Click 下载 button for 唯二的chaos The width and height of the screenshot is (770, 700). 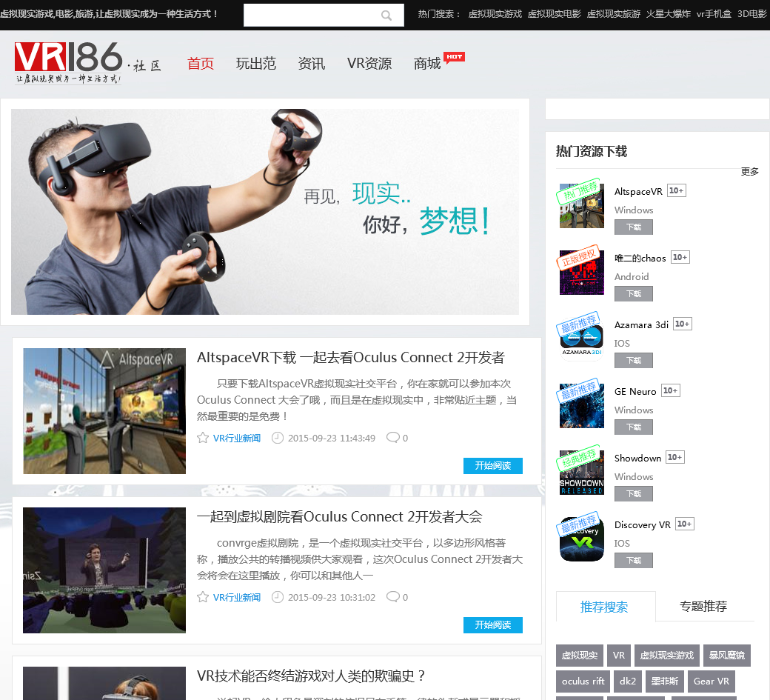(x=634, y=294)
